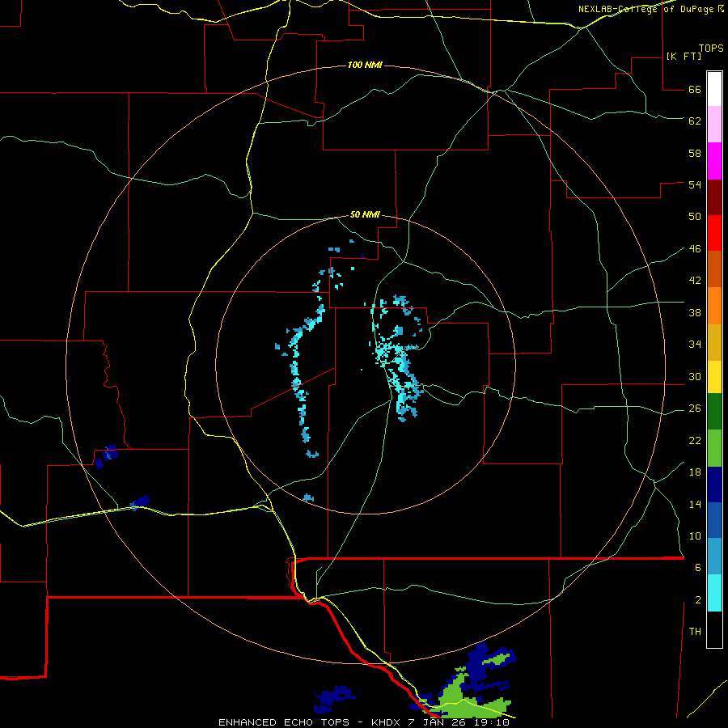This screenshot has height=728, width=728.
Task: Click the legend value "42"
Action: 695,281
